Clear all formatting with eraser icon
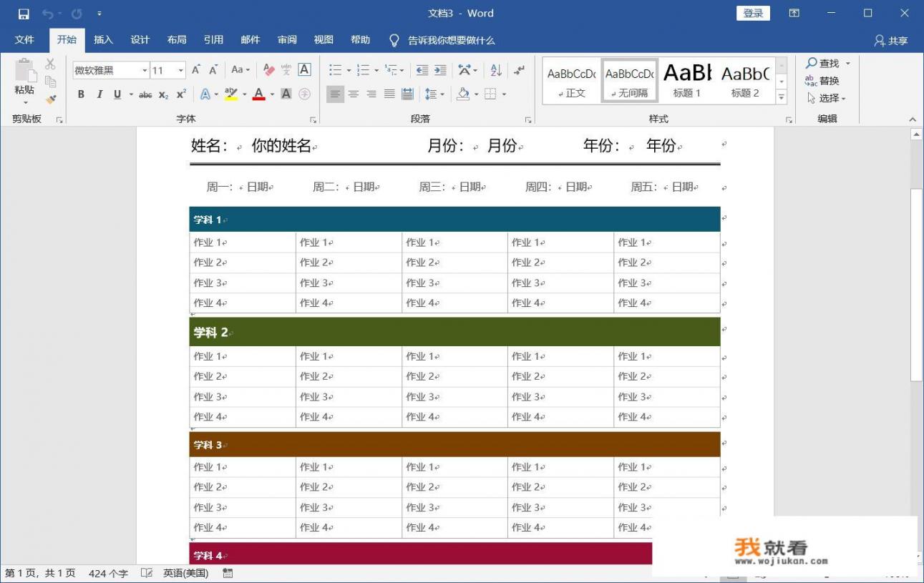Screen dimensions: 924x583 pos(269,69)
